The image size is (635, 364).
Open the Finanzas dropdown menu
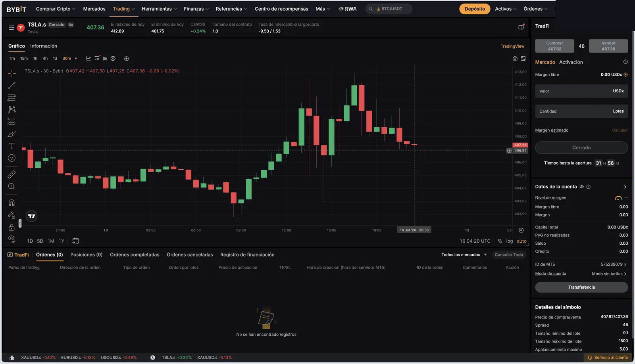pos(196,9)
